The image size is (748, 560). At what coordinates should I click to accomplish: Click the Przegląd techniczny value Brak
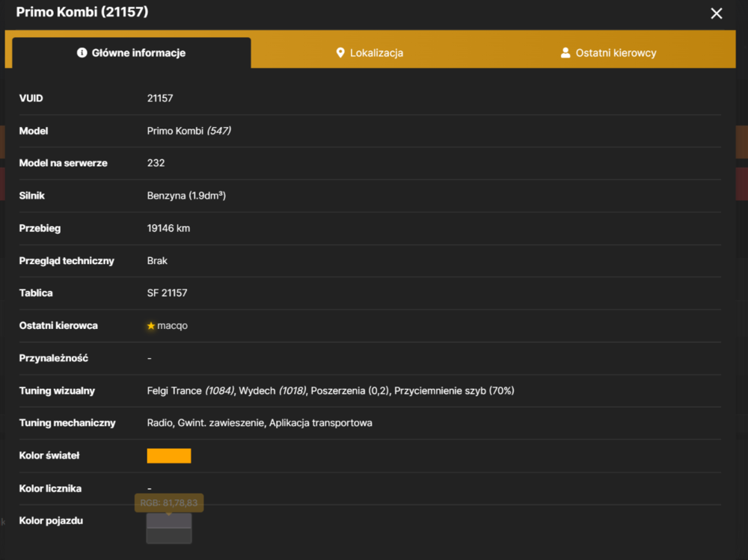[157, 261]
